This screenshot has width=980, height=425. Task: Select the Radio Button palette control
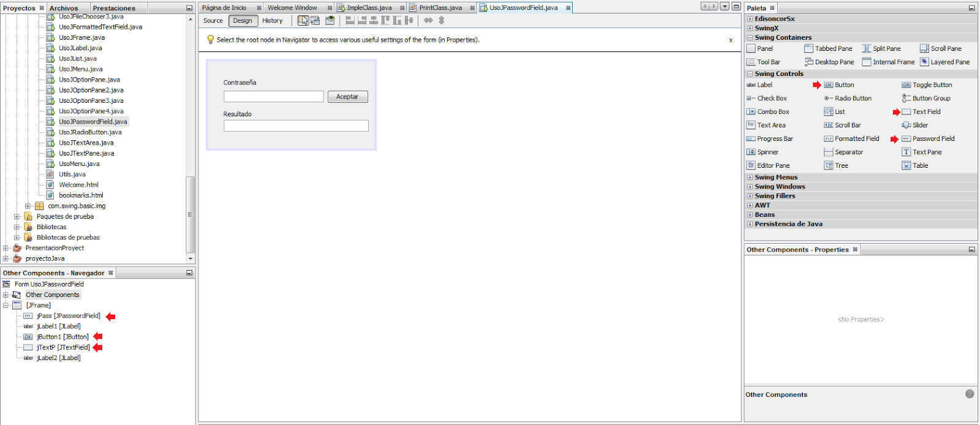point(848,99)
